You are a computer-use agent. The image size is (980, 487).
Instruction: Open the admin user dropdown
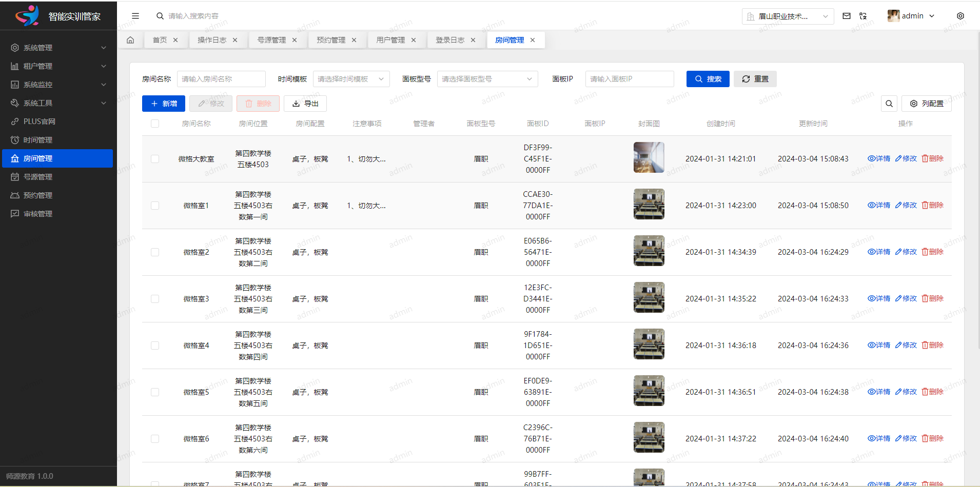click(x=911, y=16)
